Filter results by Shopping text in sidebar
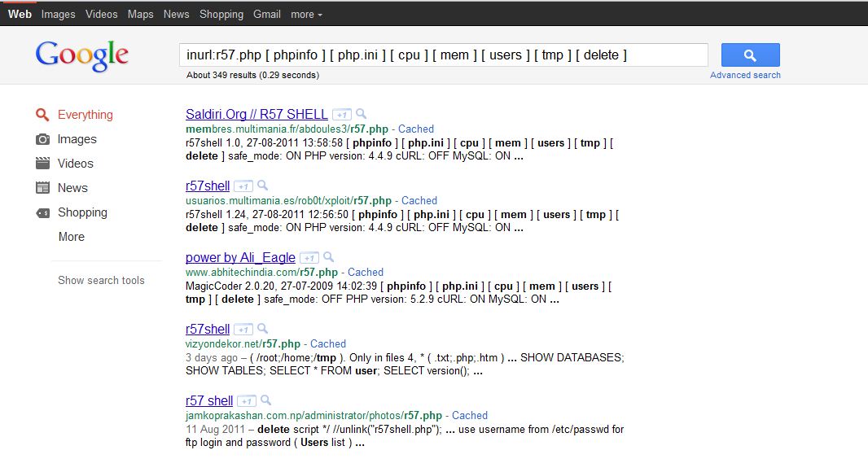This screenshot has height=459, width=868. [82, 213]
